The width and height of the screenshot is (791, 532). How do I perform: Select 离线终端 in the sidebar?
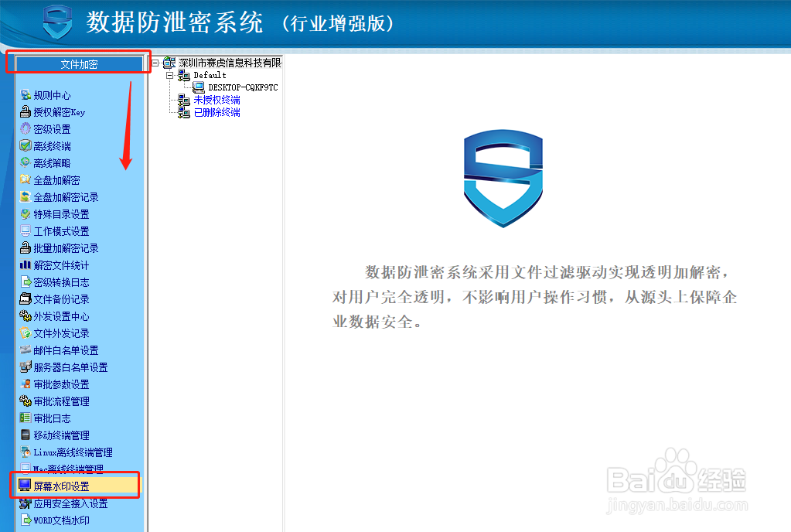(x=52, y=146)
